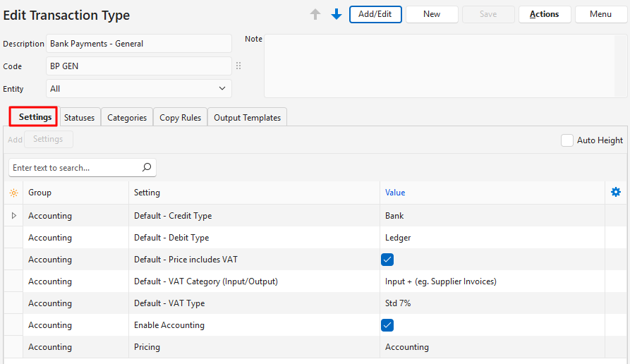Open the Actions dropdown menu
Image resolution: width=630 pixels, height=364 pixels.
[544, 14]
